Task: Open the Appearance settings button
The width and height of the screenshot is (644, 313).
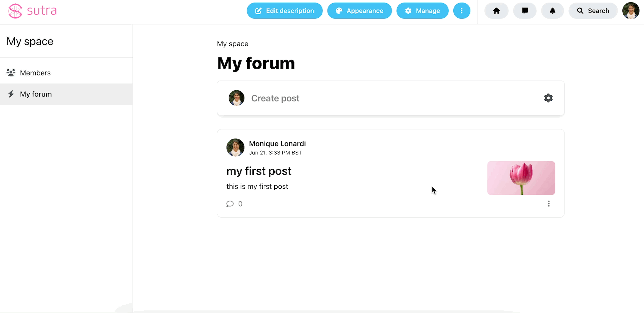Action: (x=359, y=11)
